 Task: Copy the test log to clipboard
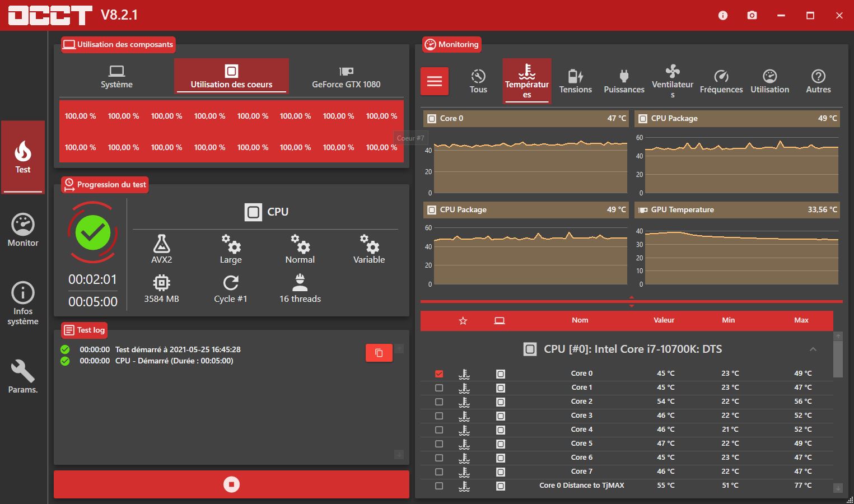(x=379, y=353)
